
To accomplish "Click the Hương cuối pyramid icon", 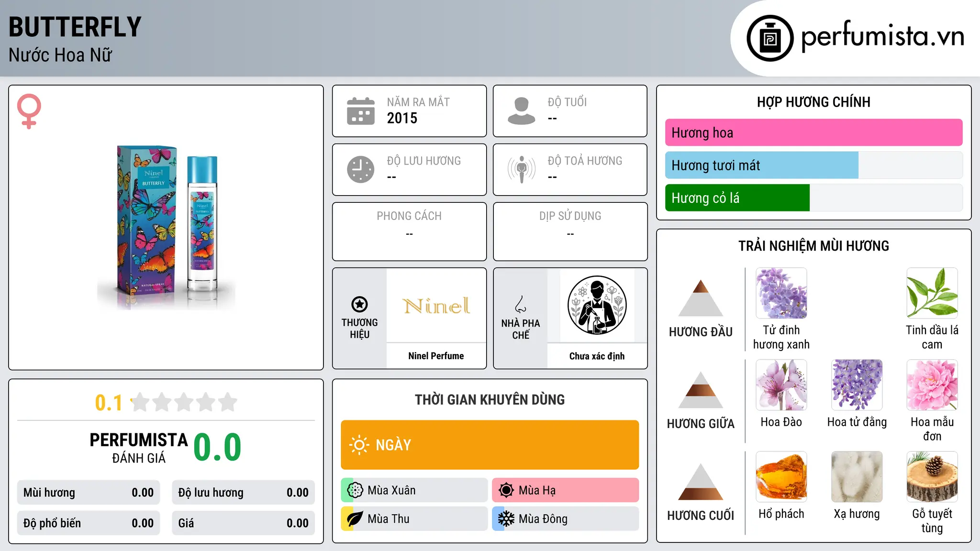I will pos(701,482).
